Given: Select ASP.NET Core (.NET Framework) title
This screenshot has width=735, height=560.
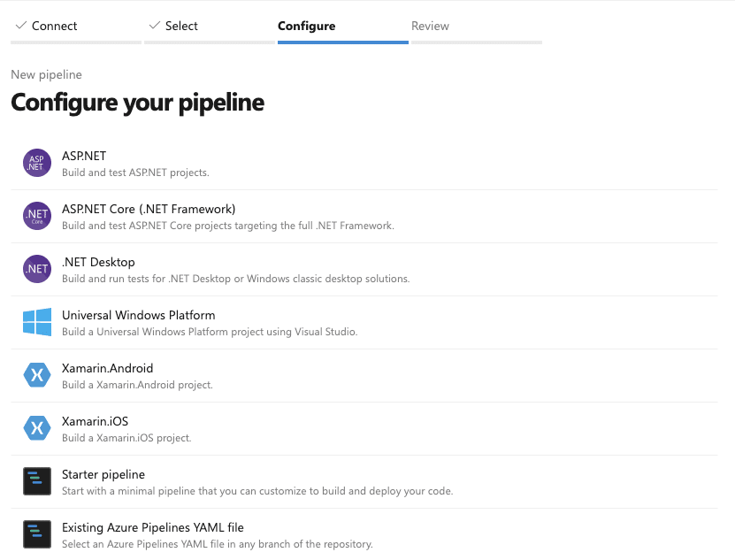Looking at the screenshot, I should (149, 209).
